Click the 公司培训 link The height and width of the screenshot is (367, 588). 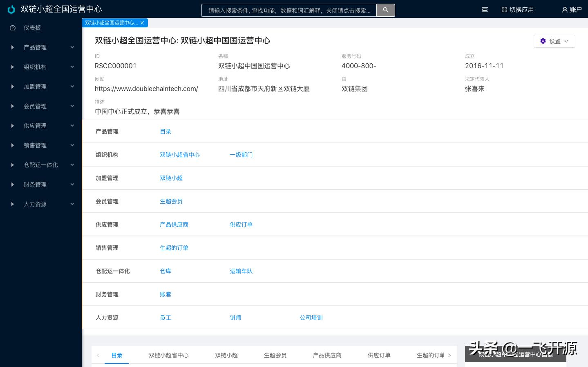click(x=311, y=318)
